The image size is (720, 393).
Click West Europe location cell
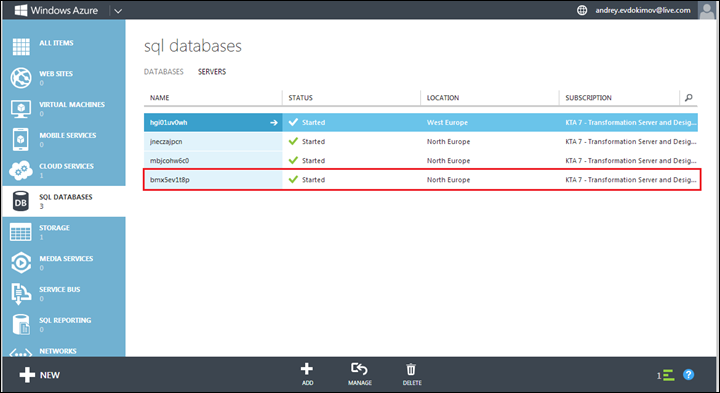[447, 123]
